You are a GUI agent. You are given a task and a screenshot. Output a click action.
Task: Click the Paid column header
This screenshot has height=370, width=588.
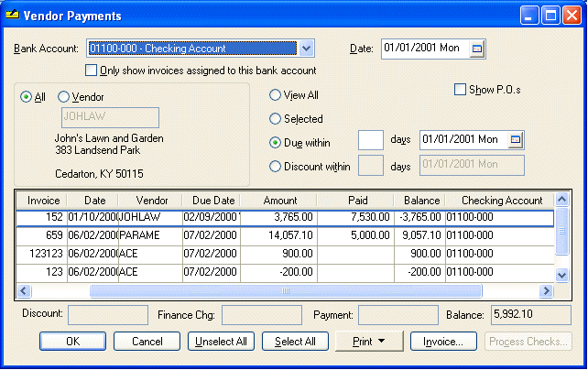(356, 201)
